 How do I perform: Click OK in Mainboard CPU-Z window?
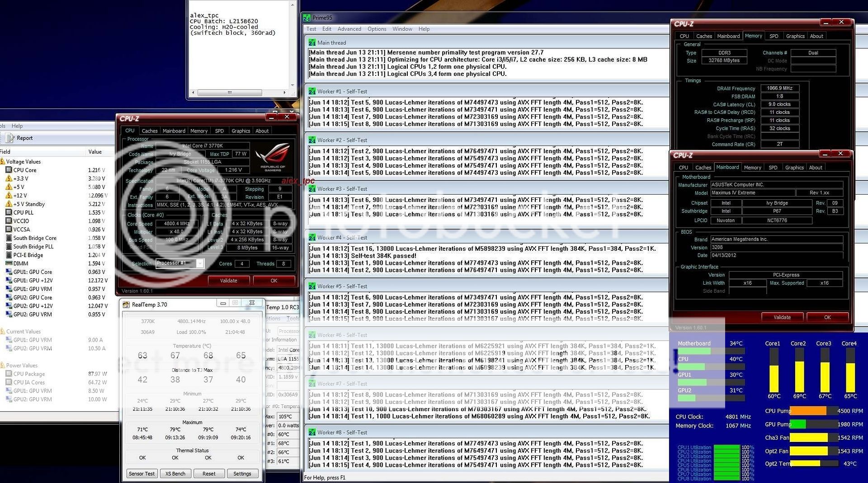[827, 317]
